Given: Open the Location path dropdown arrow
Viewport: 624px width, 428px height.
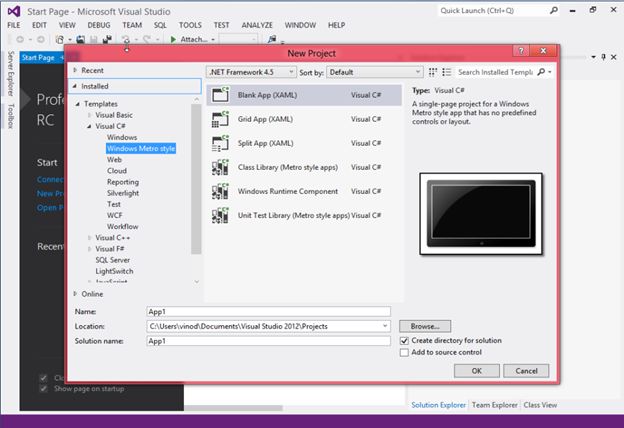Looking at the screenshot, I should 385,326.
